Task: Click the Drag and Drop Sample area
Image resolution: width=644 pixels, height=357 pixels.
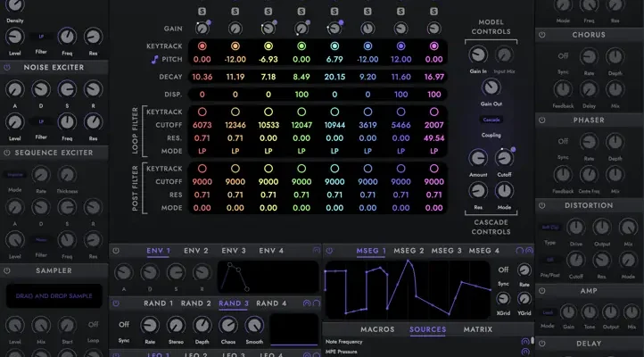Action: tap(52, 295)
